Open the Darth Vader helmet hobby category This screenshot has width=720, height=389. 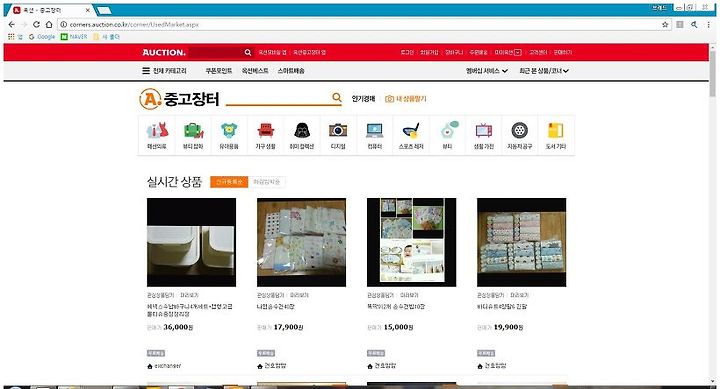(302, 130)
